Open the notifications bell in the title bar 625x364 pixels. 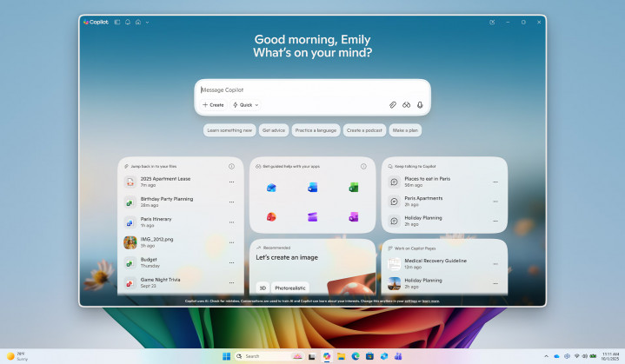coord(128,22)
